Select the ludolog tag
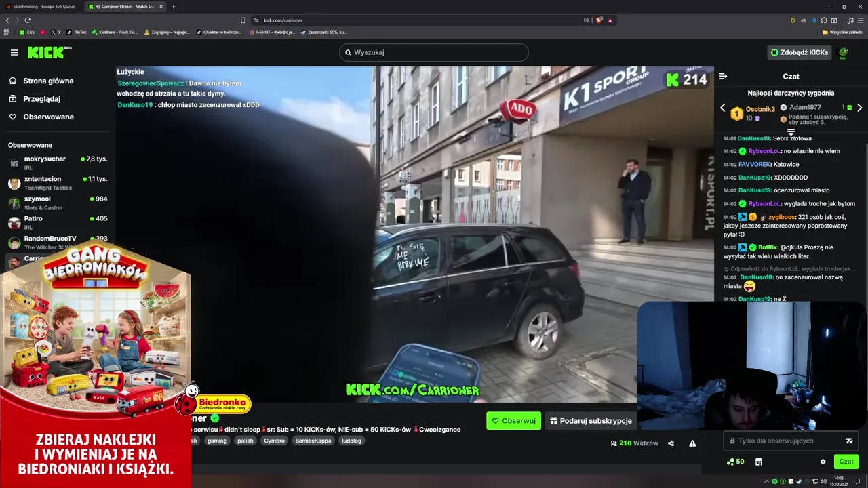 click(x=351, y=441)
